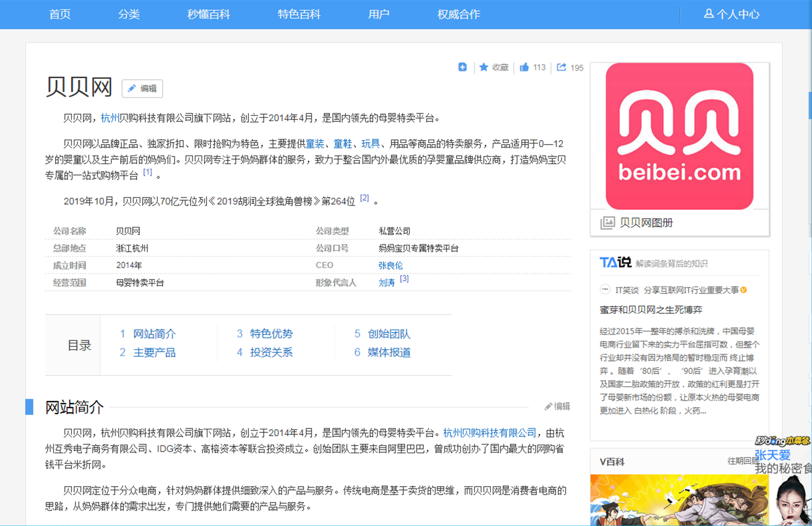This screenshot has height=526, width=812.
Task: Open the 贝贝网图册 album link
Action: coord(646,223)
